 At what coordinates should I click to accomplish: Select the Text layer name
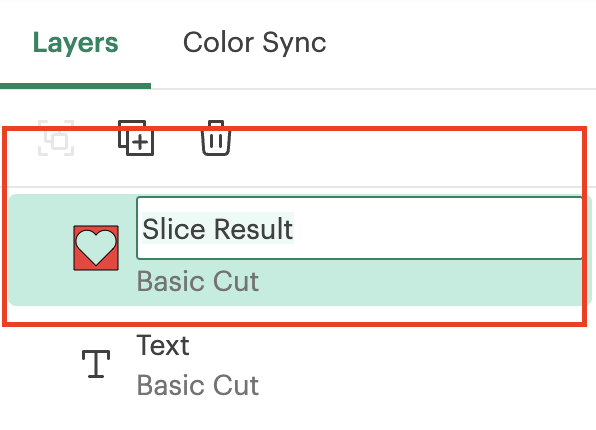[x=163, y=345]
